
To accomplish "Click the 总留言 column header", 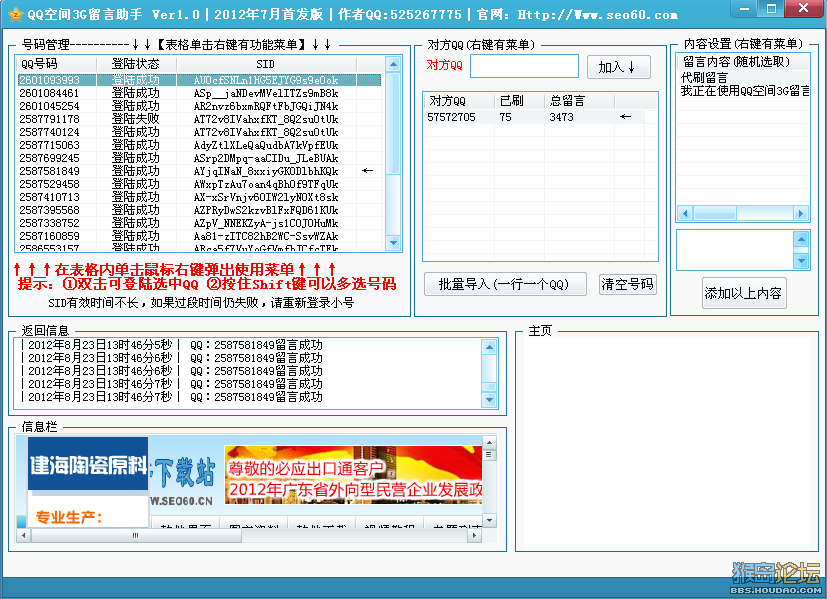I will tap(579, 101).
